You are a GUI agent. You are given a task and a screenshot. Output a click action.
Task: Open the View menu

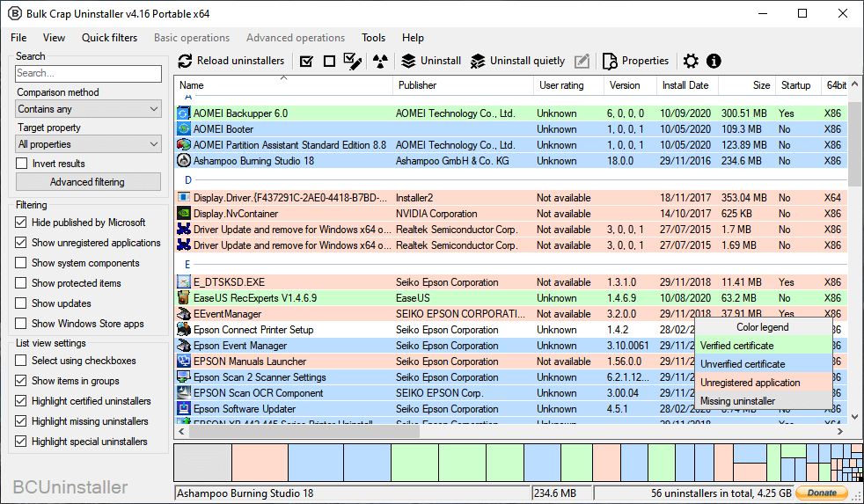pyautogui.click(x=54, y=38)
